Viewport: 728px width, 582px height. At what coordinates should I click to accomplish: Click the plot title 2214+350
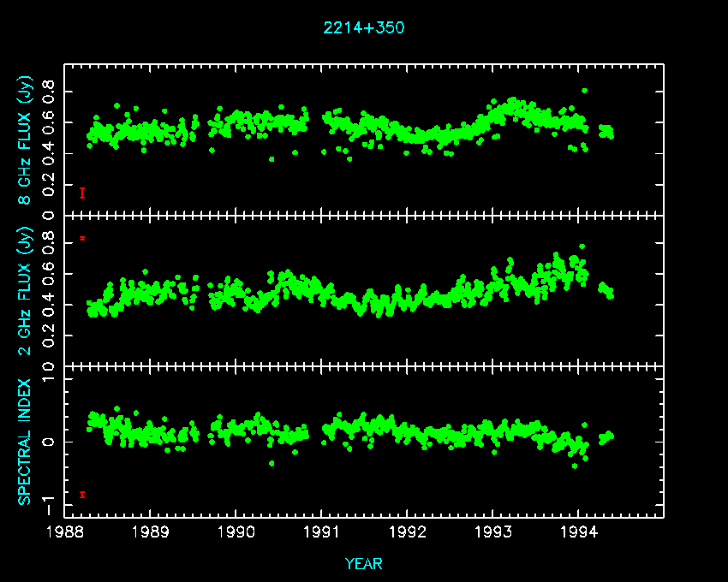pos(363,27)
